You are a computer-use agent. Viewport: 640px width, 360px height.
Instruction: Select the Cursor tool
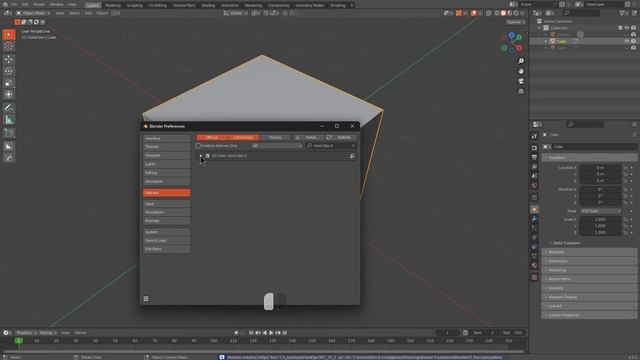pyautogui.click(x=9, y=46)
